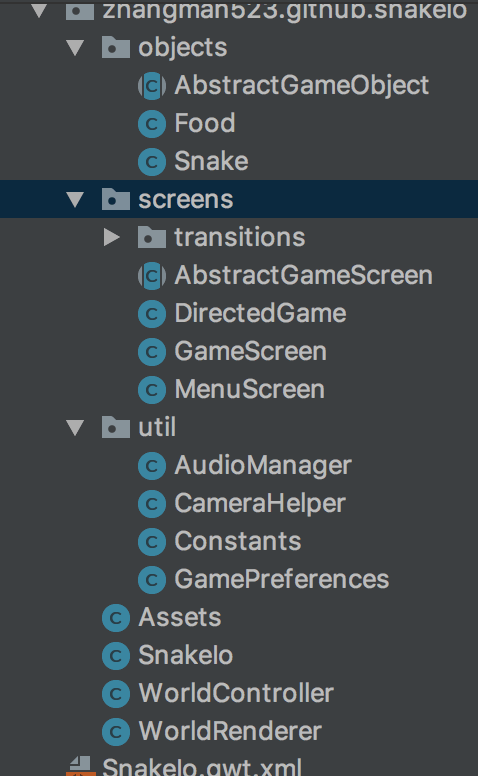
Task: Click the WorldRenderer class icon
Action: click(116, 731)
